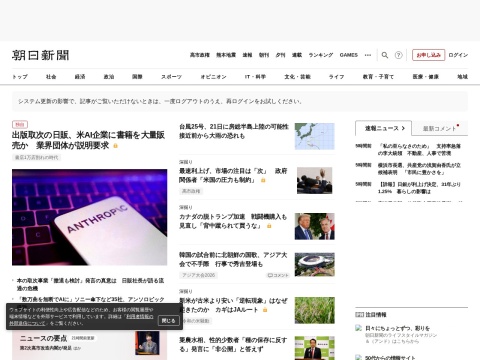Select the 教育・子育て navigation tab
This screenshot has height=360, width=480.
tap(378, 77)
